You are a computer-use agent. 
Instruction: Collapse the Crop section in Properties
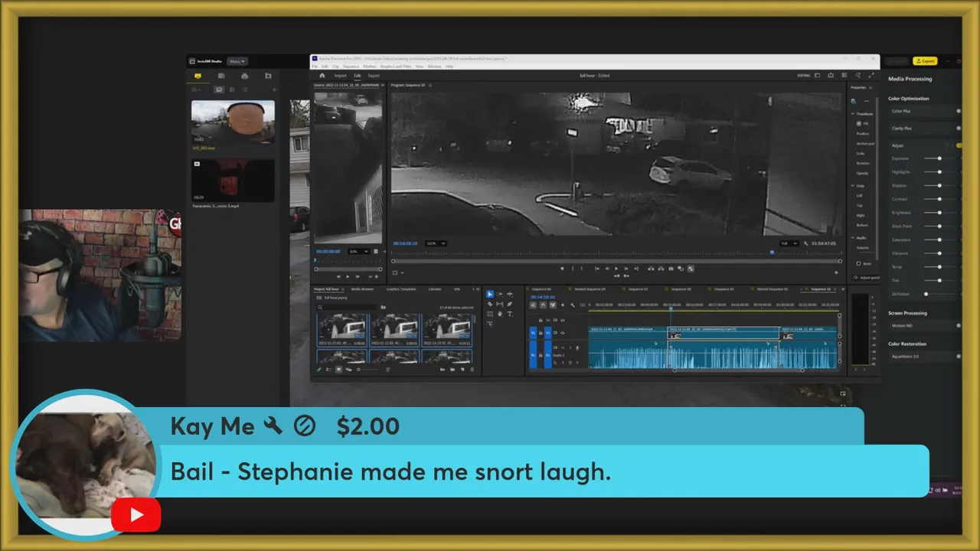[852, 185]
